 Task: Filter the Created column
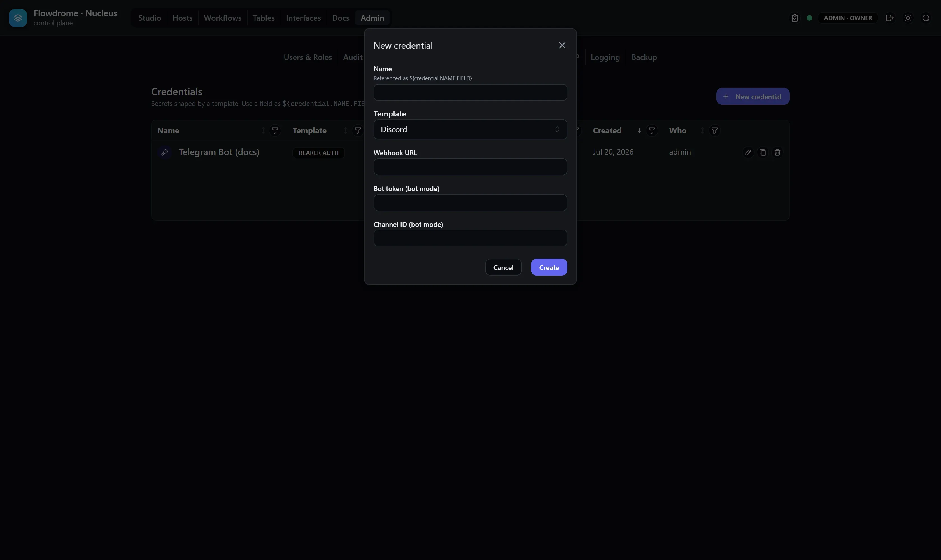point(651,130)
